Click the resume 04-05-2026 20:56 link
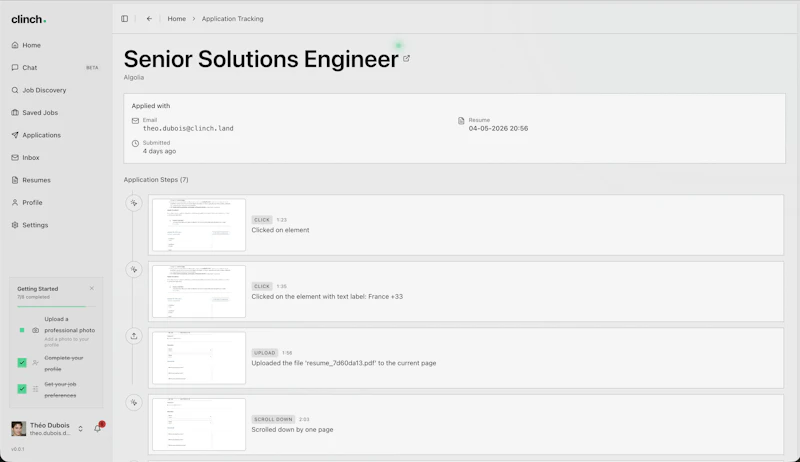This screenshot has width=800, height=462. tap(498, 129)
